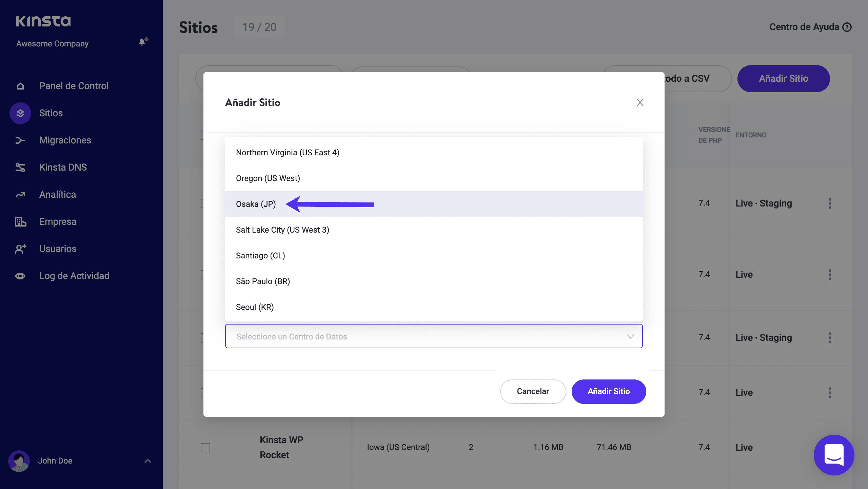Open the Centro de Ayuda link
This screenshot has width=868, height=489.
click(x=810, y=27)
